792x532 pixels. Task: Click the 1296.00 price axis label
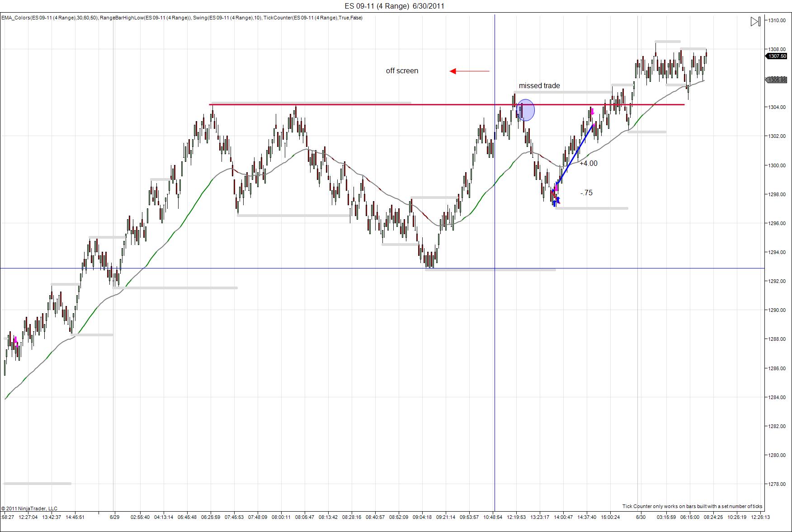pos(777,223)
